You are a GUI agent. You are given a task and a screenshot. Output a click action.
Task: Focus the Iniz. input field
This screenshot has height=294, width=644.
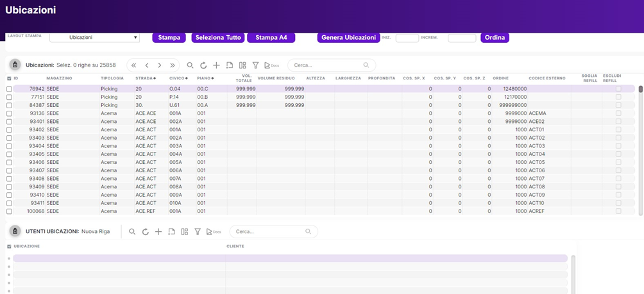[x=407, y=38]
